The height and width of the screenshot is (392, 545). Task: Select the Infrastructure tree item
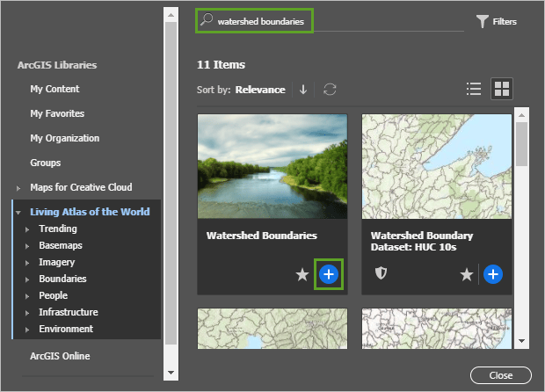(x=69, y=312)
